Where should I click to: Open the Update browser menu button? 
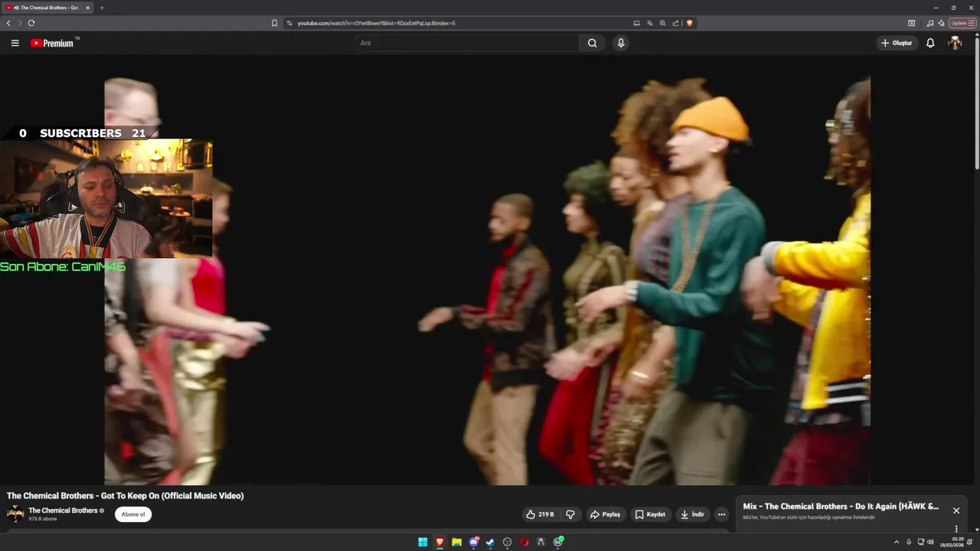point(962,23)
